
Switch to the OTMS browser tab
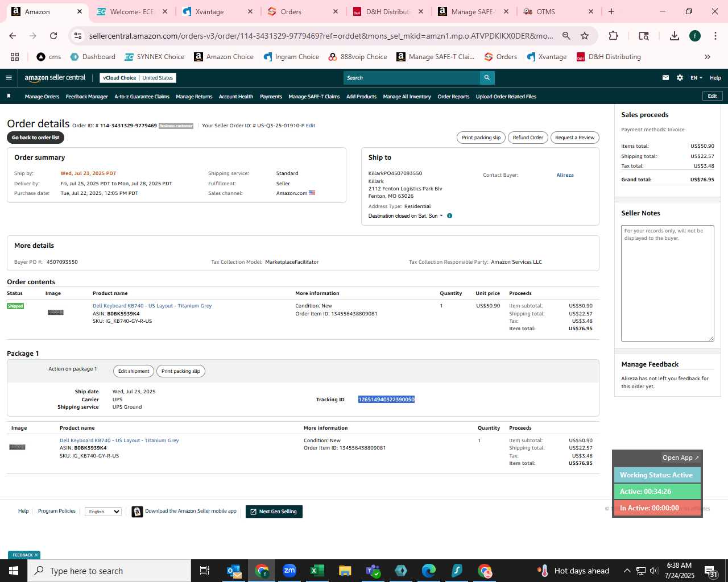click(559, 11)
